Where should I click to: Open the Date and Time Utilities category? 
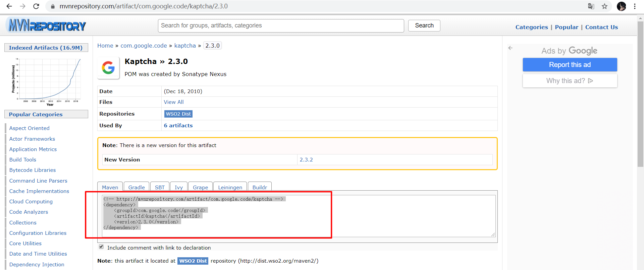pyautogui.click(x=38, y=254)
